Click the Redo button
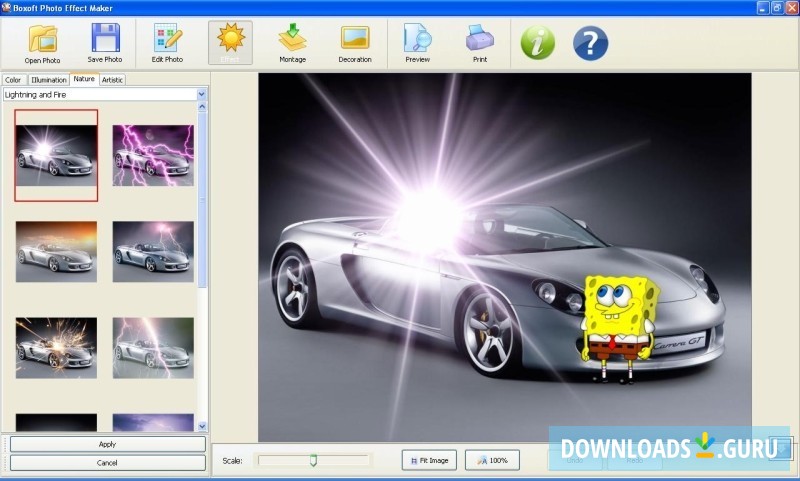The image size is (800, 481). click(635, 461)
